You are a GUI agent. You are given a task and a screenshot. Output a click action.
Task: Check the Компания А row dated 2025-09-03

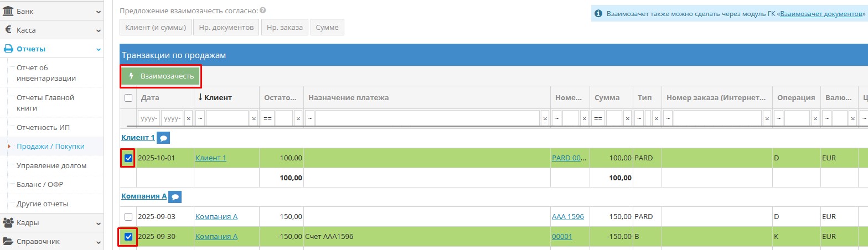[x=128, y=217]
